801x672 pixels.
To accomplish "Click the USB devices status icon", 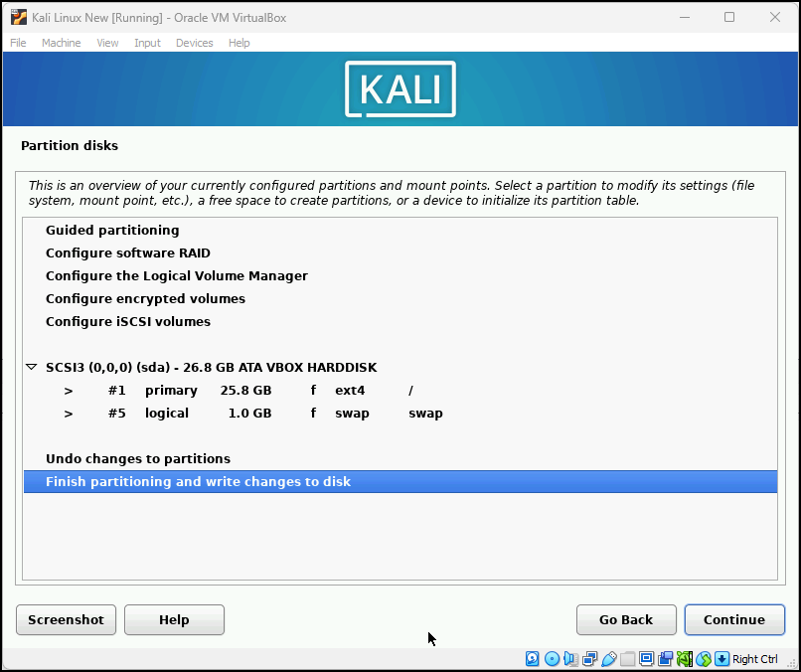I will point(608,659).
